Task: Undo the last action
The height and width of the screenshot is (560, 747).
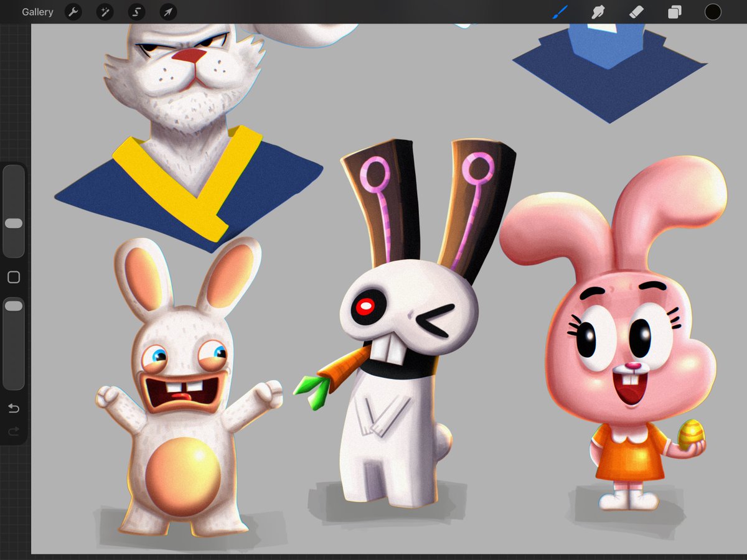Action: pos(14,409)
